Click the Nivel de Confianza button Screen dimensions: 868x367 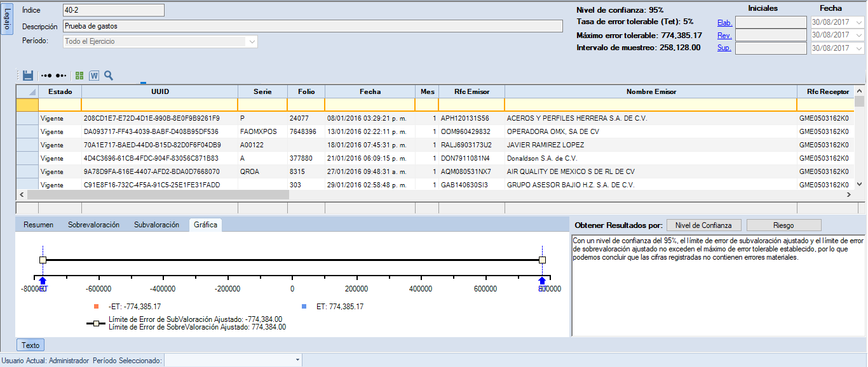click(x=703, y=225)
